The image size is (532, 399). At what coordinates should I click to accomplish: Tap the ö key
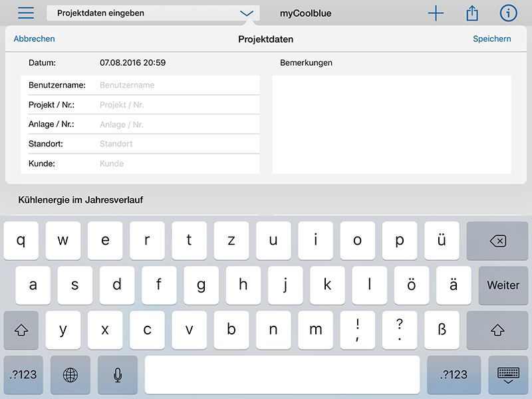tap(412, 285)
